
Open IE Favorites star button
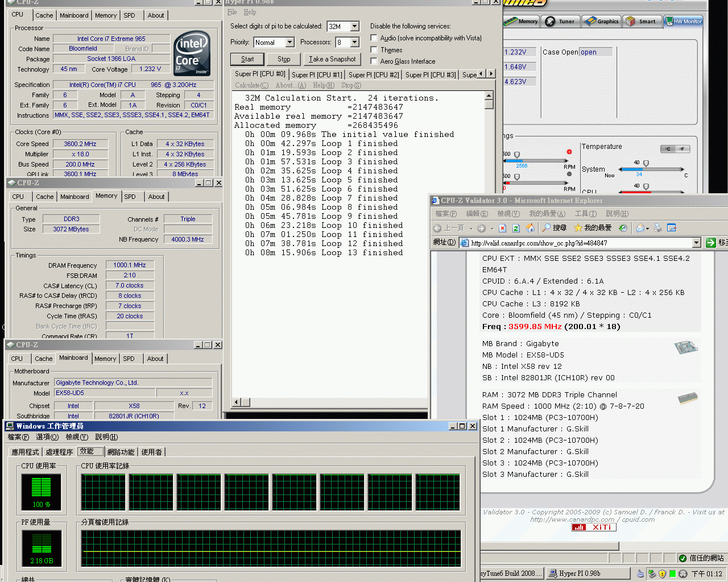pyautogui.click(x=592, y=228)
